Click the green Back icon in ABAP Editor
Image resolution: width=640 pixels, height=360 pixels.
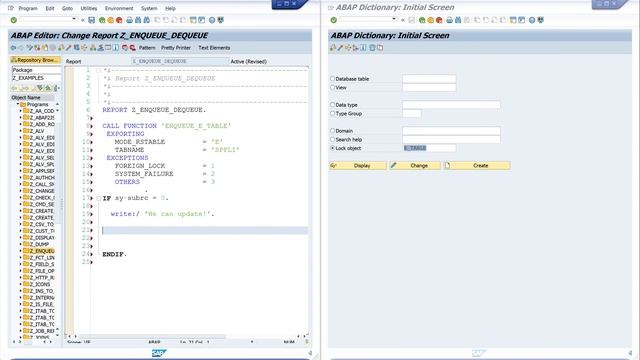(x=102, y=20)
